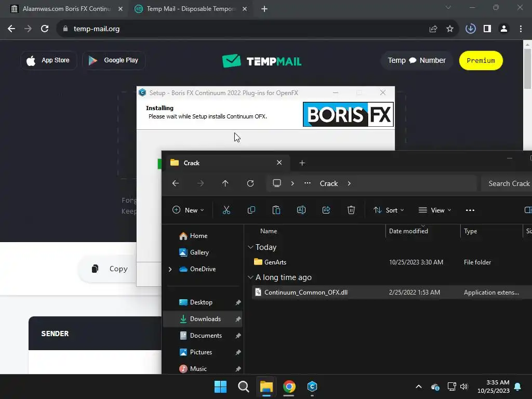The width and height of the screenshot is (532, 399).
Task: Toggle Chrome side panel icon
Action: 487,29
